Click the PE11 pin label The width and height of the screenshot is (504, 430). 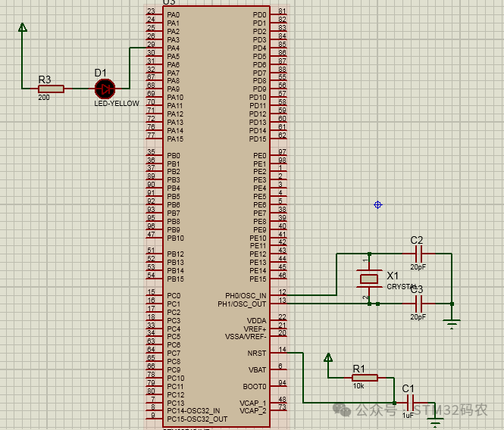258,246
